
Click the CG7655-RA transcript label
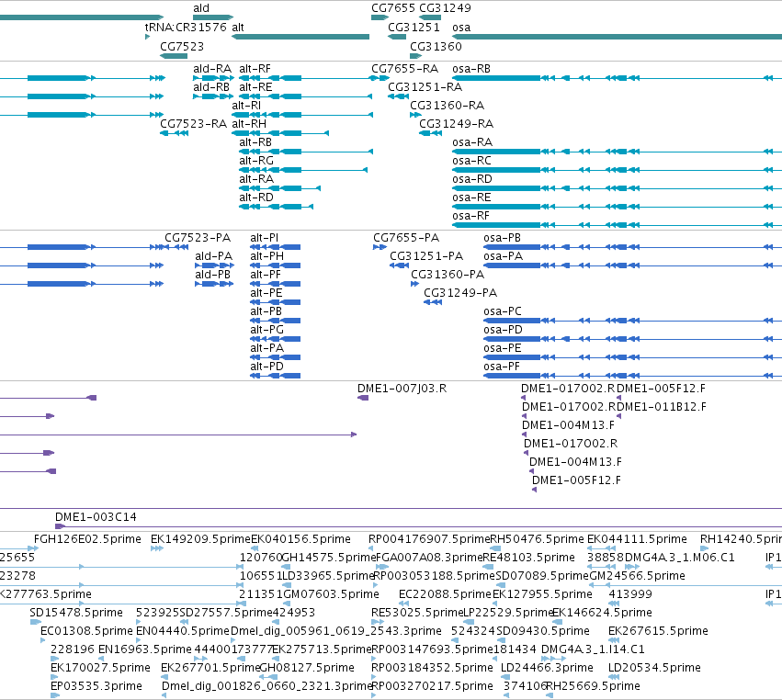tap(405, 69)
